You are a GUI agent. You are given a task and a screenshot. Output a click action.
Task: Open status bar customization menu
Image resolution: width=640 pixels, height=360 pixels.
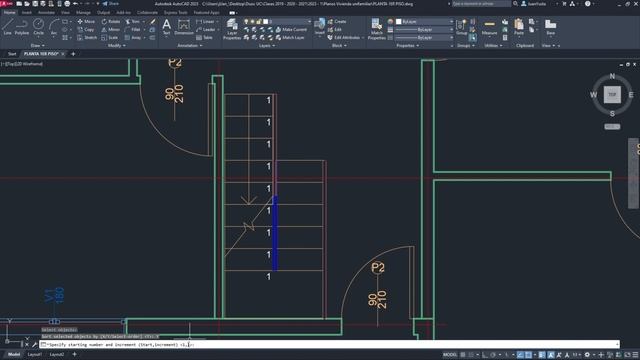(x=635, y=355)
